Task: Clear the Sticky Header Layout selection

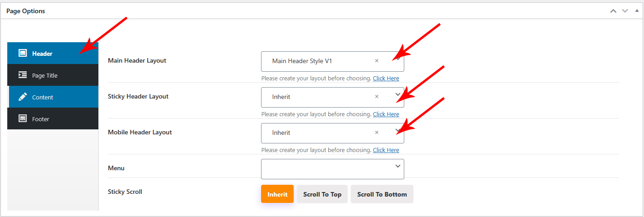Action: coord(377,97)
